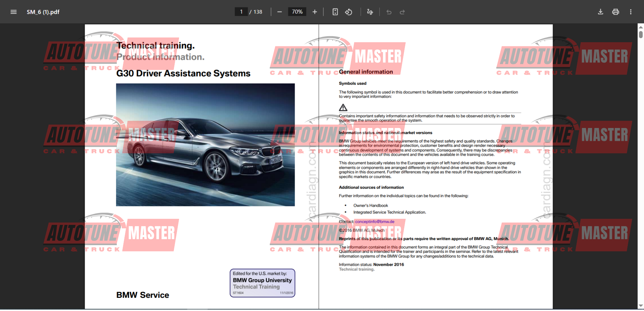Click the 70% zoom level field

pos(297,11)
